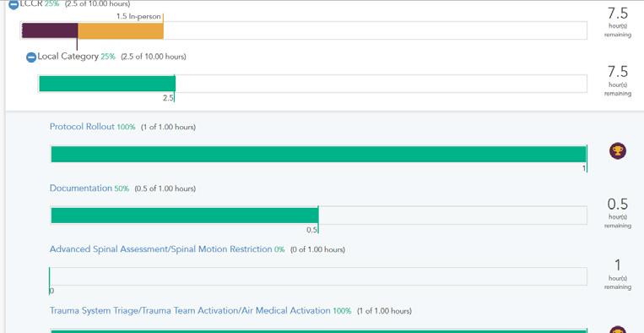
Task: Click the purple segment of LCCR bar
Action: coord(50,30)
